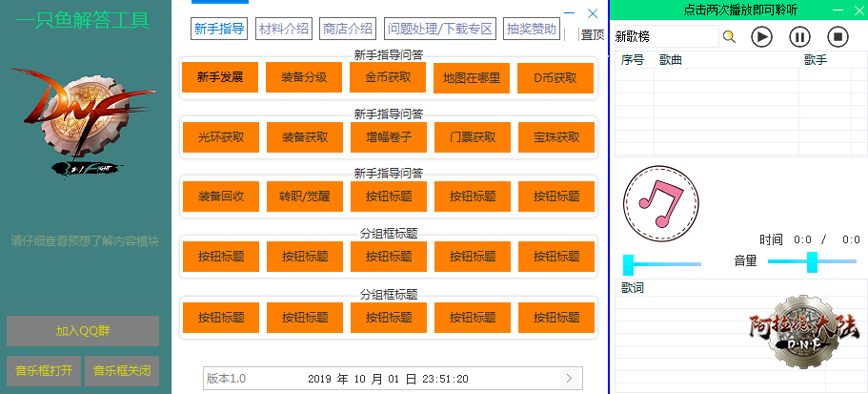
Task: Click the 新歌榜 search input field
Action: coord(665,37)
